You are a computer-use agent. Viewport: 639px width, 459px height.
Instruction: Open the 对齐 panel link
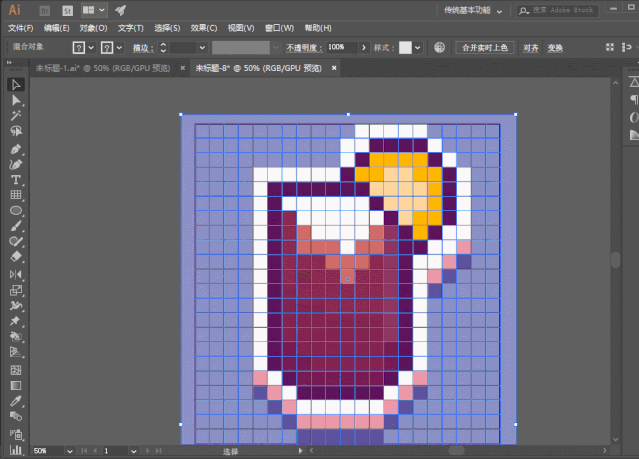531,47
